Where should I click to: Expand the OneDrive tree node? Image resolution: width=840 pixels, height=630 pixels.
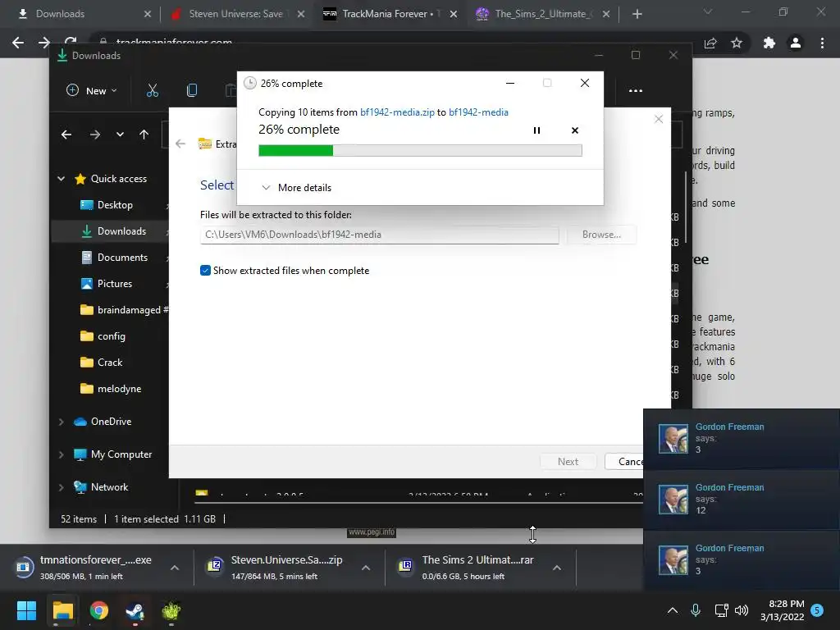pyautogui.click(x=61, y=422)
